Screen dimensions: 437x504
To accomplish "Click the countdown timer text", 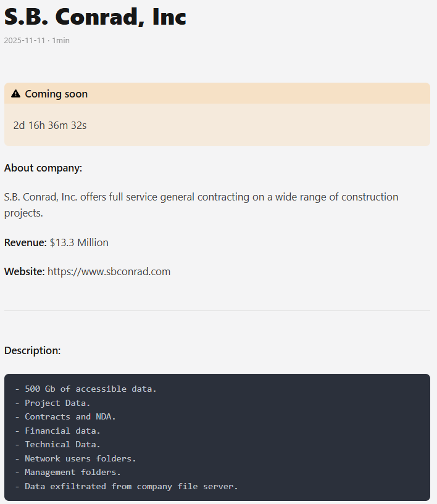I will pos(50,125).
